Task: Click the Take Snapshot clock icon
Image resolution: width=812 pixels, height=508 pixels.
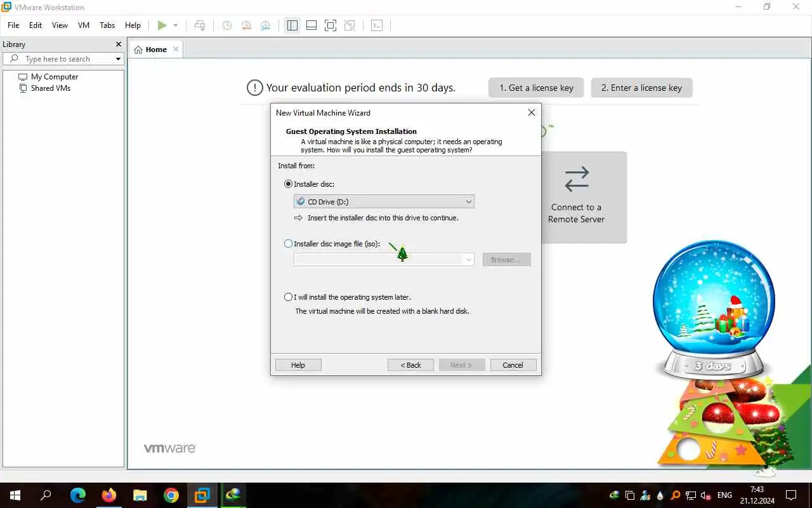Action: [226, 25]
